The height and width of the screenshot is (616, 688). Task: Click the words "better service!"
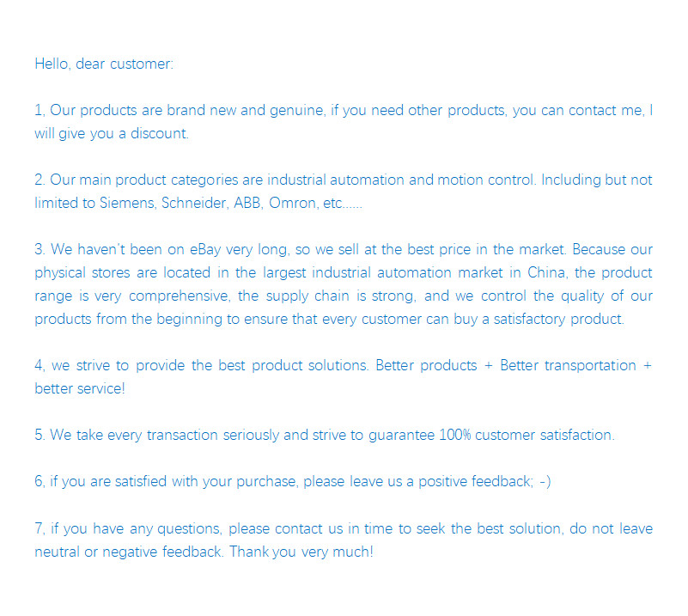[80, 388]
